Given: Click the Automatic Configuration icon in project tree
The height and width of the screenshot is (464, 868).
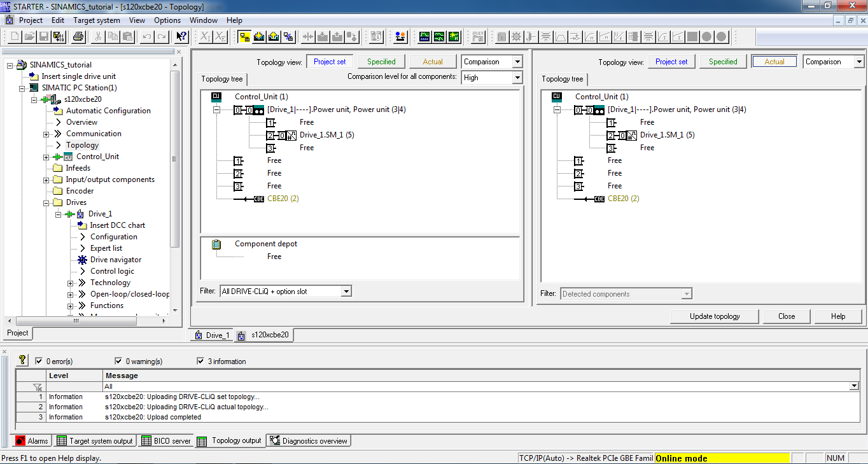Looking at the screenshot, I should coord(59,111).
